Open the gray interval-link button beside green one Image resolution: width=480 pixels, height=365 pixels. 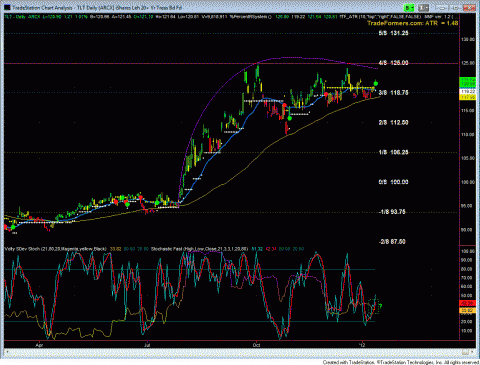tap(424, 7)
